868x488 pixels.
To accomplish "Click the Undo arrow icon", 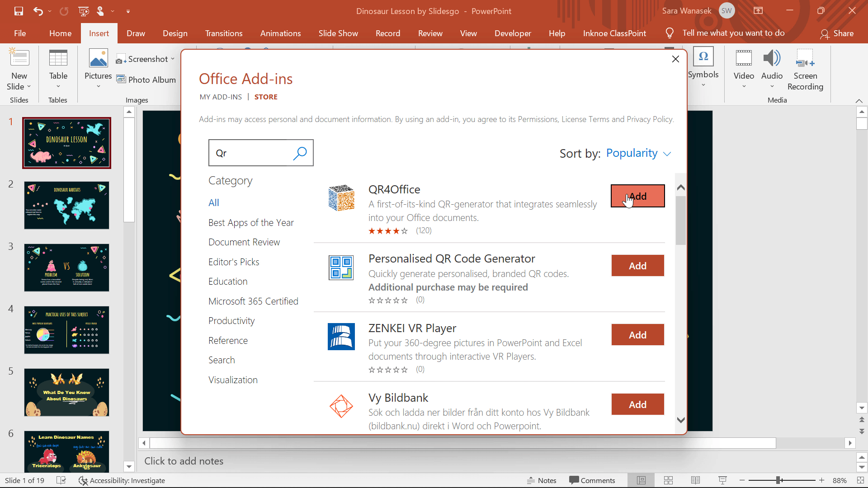I will pos(38,11).
